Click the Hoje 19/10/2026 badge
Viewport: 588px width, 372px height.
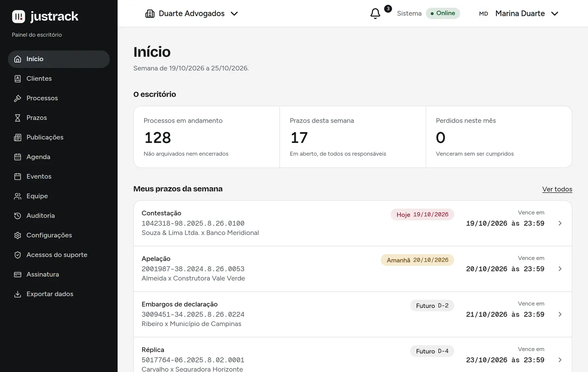click(422, 214)
